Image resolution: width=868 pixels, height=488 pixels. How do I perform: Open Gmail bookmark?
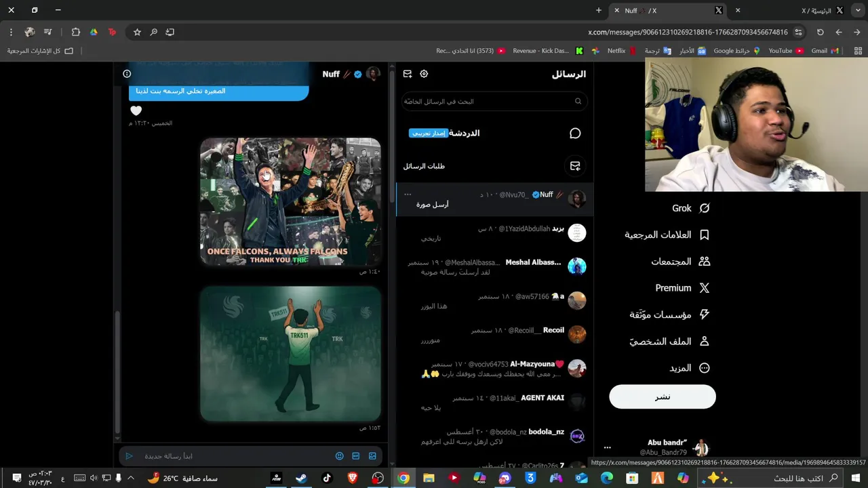click(x=825, y=51)
